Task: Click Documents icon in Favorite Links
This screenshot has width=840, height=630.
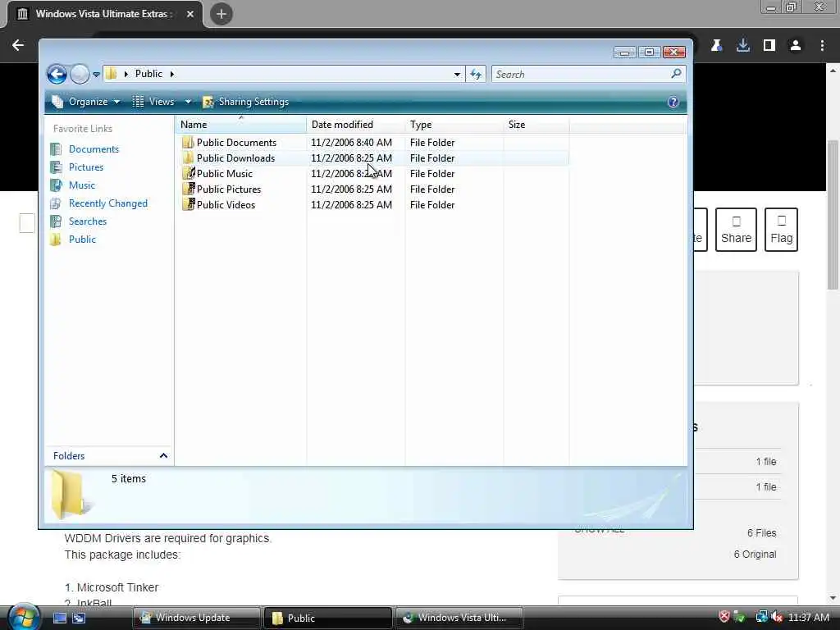Action: 56,149
